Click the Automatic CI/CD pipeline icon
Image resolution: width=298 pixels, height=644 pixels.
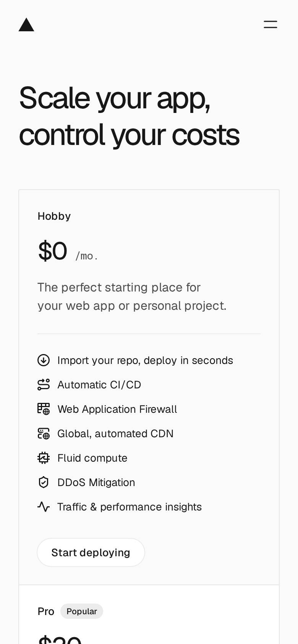point(44,385)
